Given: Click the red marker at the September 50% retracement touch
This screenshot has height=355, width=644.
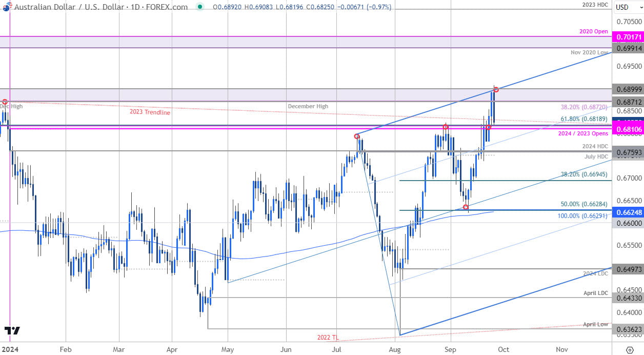Looking at the screenshot, I should (467, 207).
